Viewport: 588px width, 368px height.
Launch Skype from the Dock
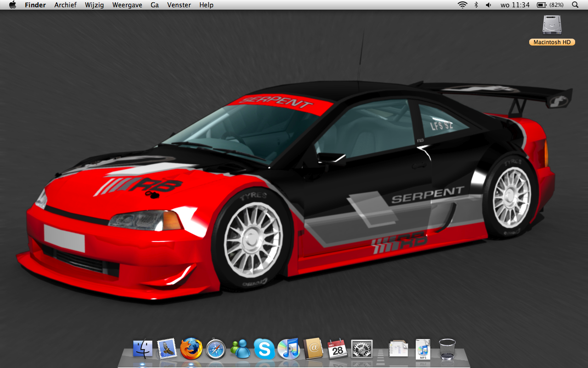264,349
